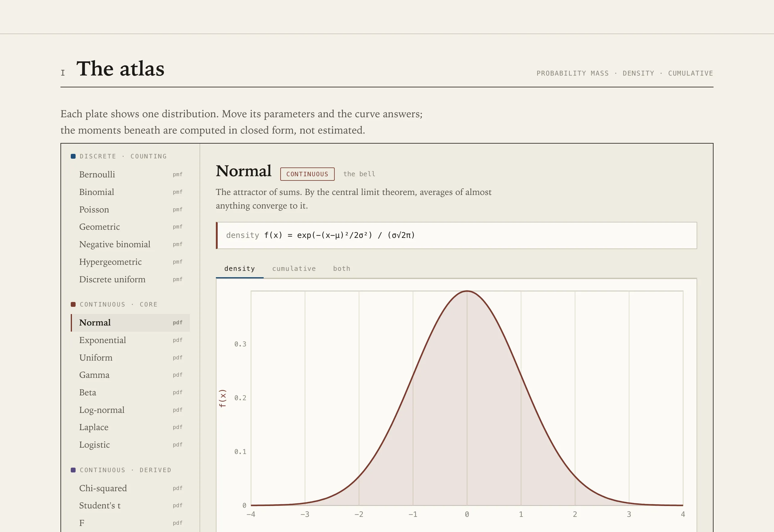Open the Exponential distribution
The height and width of the screenshot is (532, 774).
[130, 340]
